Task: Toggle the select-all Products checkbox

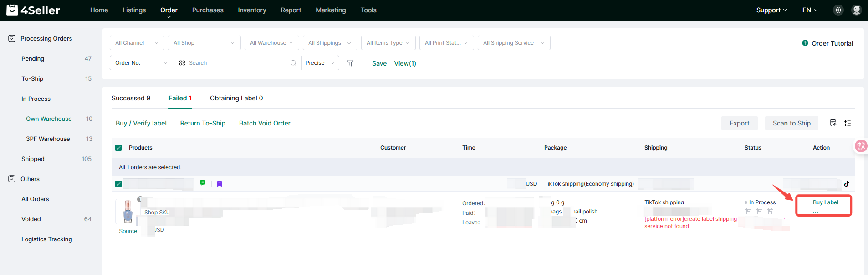Action: point(118,148)
